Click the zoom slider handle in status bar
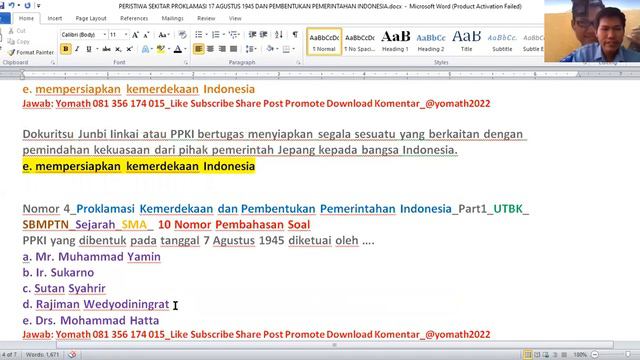Screen dimensions: 640x360 tap(629, 355)
